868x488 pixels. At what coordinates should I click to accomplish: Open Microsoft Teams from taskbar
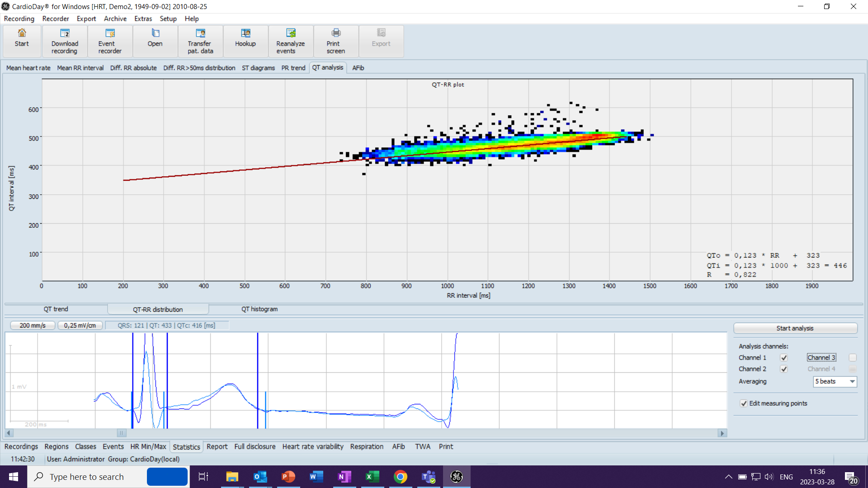[x=429, y=477]
